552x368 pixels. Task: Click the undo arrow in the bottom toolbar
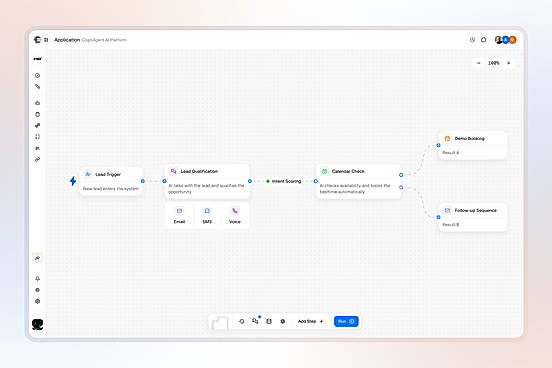242,322
